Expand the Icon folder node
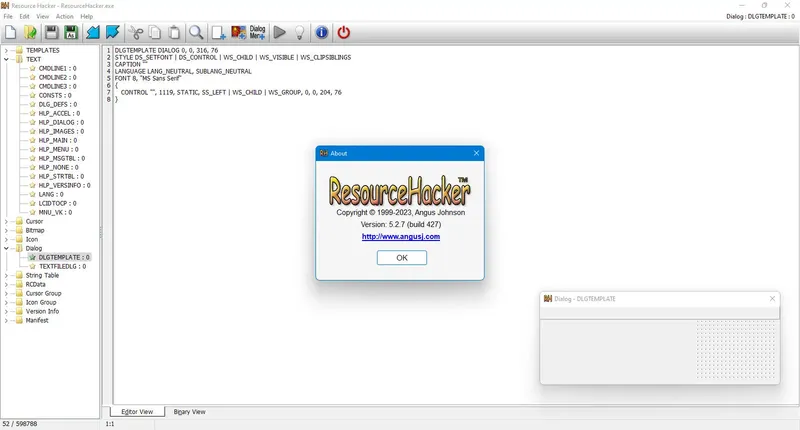The width and height of the screenshot is (800, 430). click(6, 239)
